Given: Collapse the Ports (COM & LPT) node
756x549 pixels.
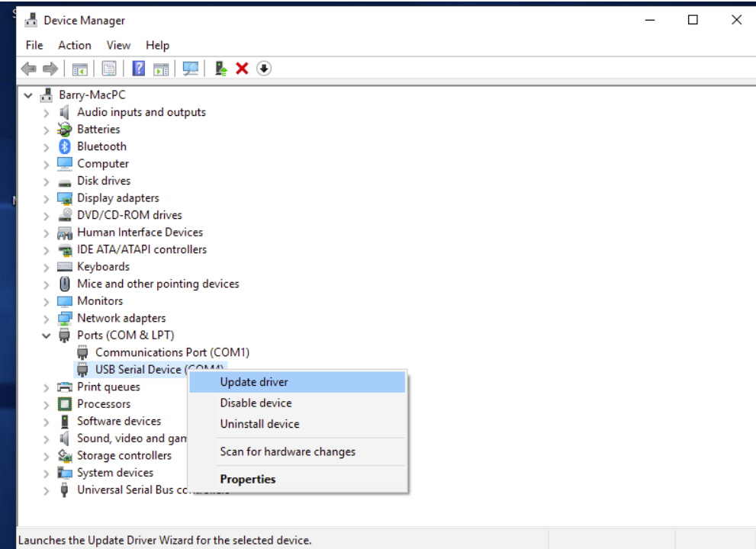Looking at the screenshot, I should (x=47, y=335).
